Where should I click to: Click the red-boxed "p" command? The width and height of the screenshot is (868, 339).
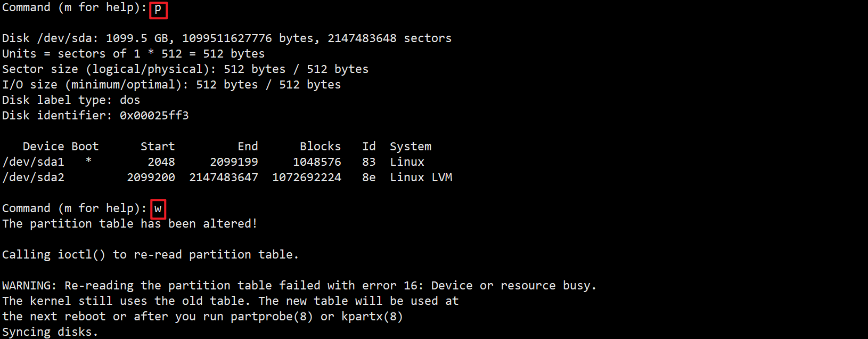pos(158,9)
